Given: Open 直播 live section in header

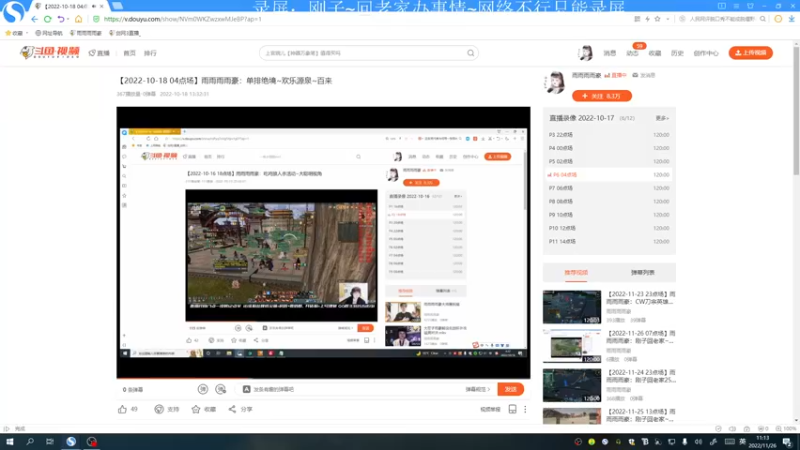Looking at the screenshot, I should pyautogui.click(x=99, y=53).
